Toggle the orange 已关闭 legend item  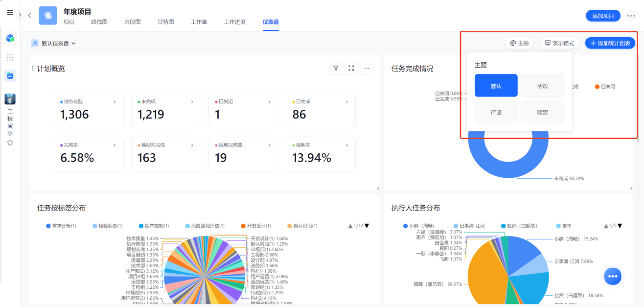click(x=605, y=86)
